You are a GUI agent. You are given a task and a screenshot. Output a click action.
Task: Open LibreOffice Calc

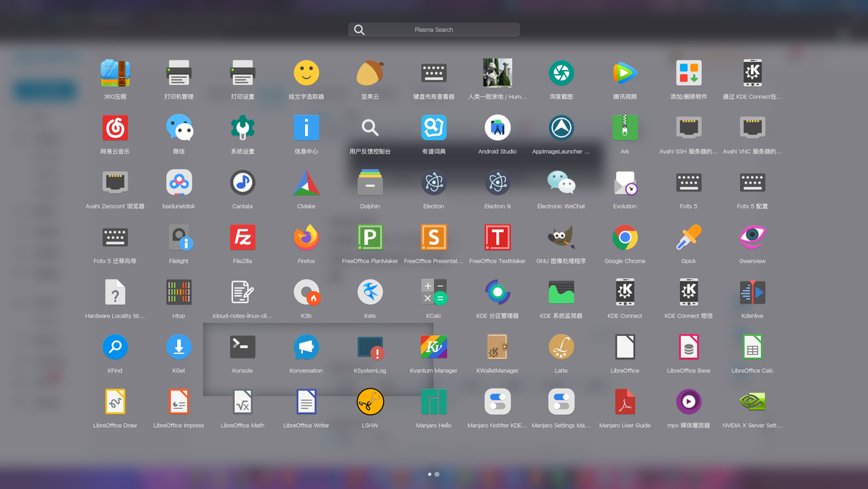(752, 347)
